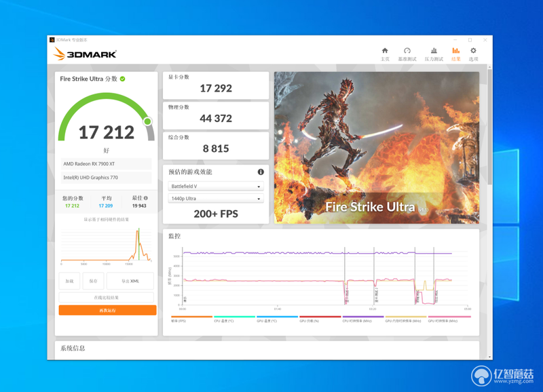The image size is (543, 392).
Task: Click the score distribution histogram chart
Action: click(107, 246)
